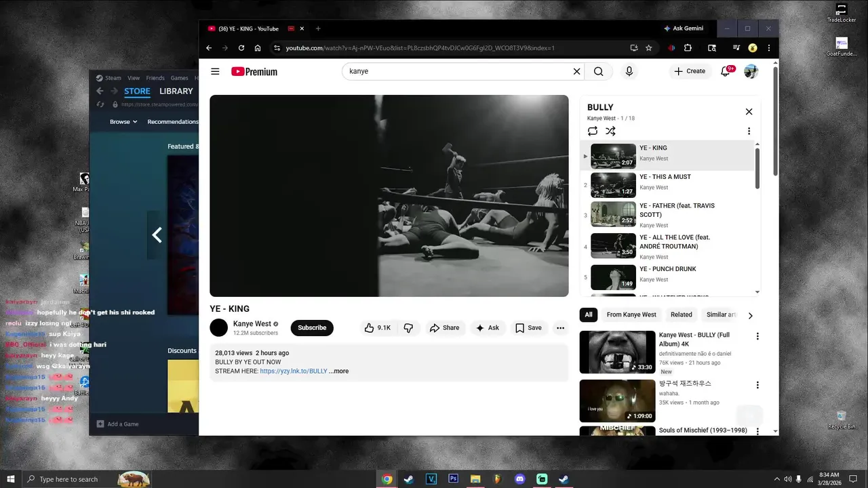Select YE - ALL THE LOVE playlist item
The height and width of the screenshot is (488, 868).
(x=668, y=246)
